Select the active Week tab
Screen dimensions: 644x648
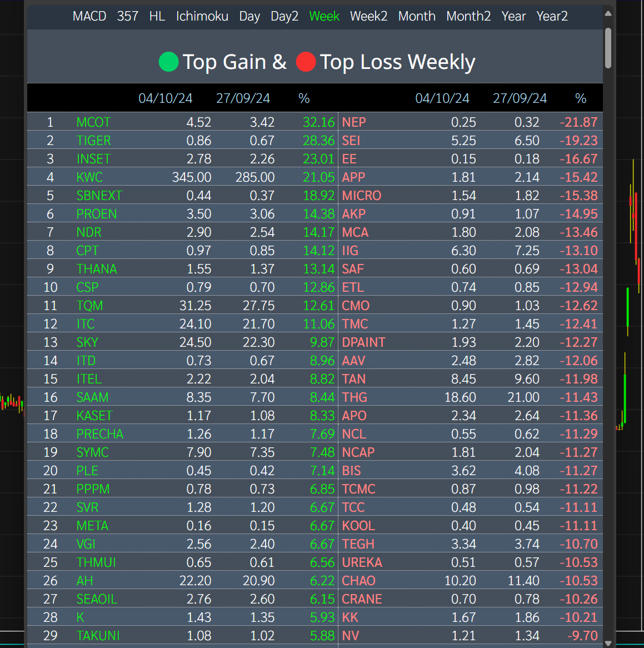(x=325, y=16)
